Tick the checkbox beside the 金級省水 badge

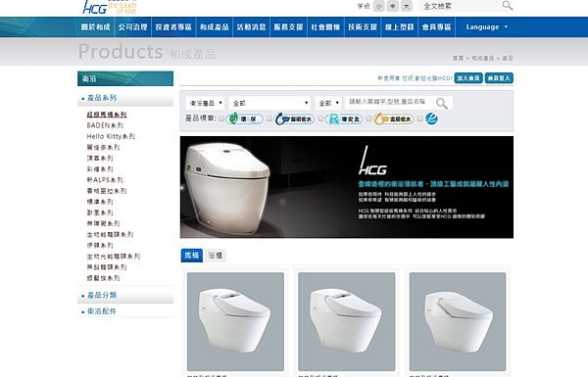[x=368, y=118]
